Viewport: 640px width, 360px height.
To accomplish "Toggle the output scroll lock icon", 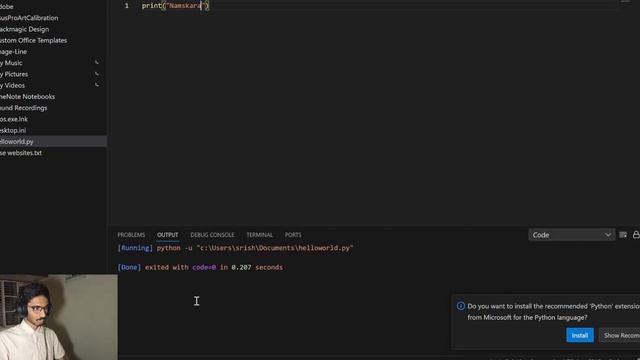I will tap(636, 234).
